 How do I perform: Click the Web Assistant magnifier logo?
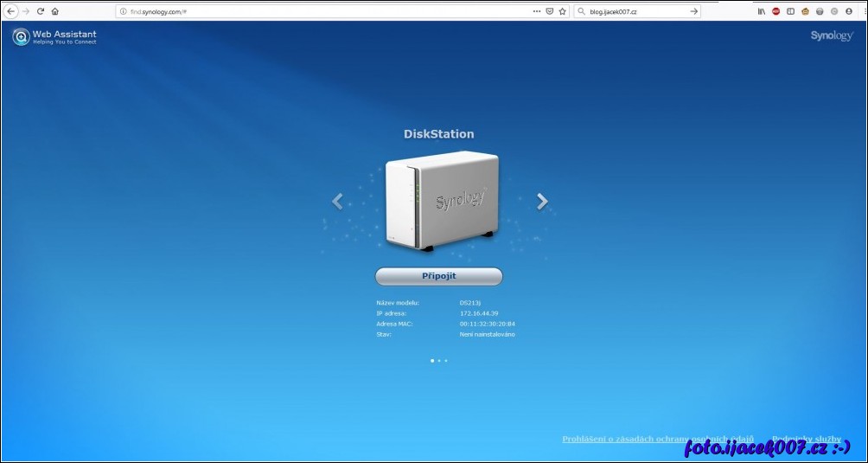(21, 37)
